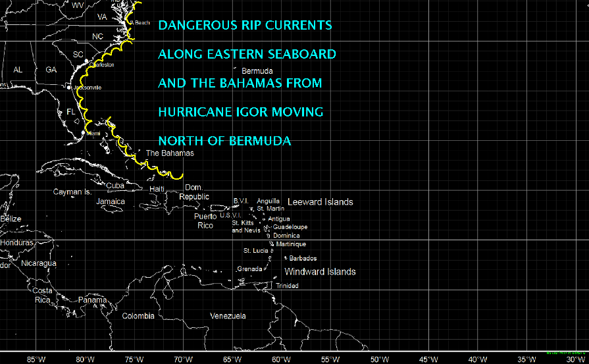The width and height of the screenshot is (589, 364).
Task: Click the HURRICANE IGOR MOVING text line
Action: click(240, 112)
